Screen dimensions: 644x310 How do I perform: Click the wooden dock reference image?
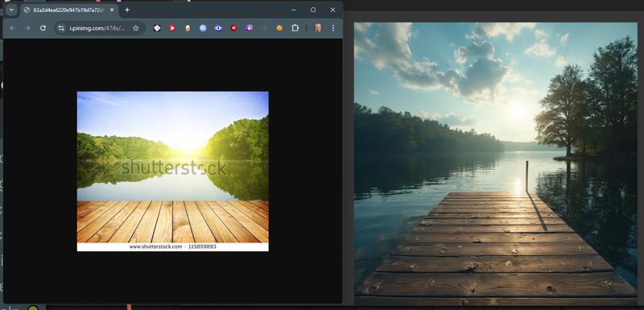tap(496, 163)
